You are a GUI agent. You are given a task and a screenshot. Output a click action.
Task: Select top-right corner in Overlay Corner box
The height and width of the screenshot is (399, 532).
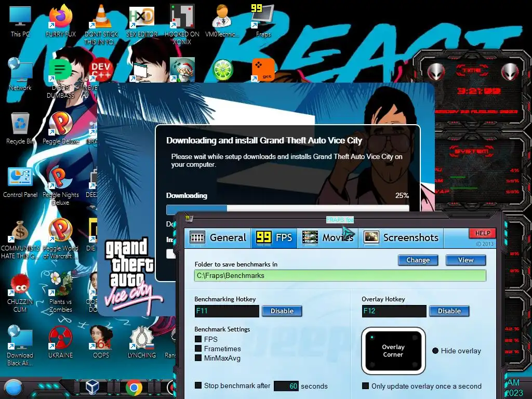414,337
